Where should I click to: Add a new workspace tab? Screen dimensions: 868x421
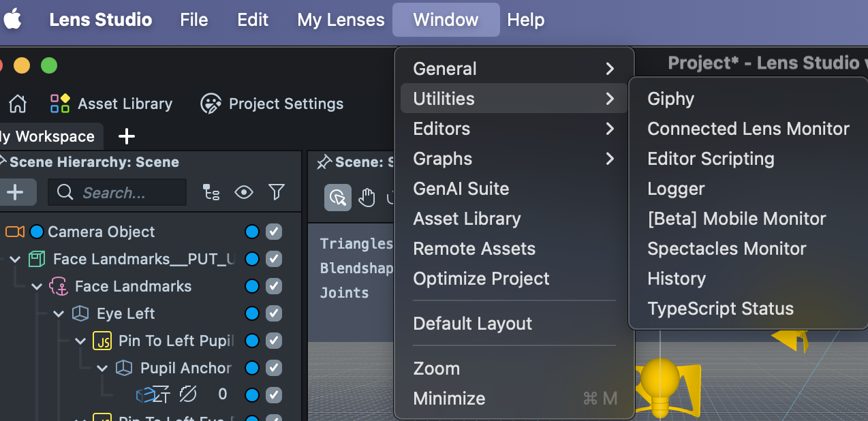(x=126, y=136)
